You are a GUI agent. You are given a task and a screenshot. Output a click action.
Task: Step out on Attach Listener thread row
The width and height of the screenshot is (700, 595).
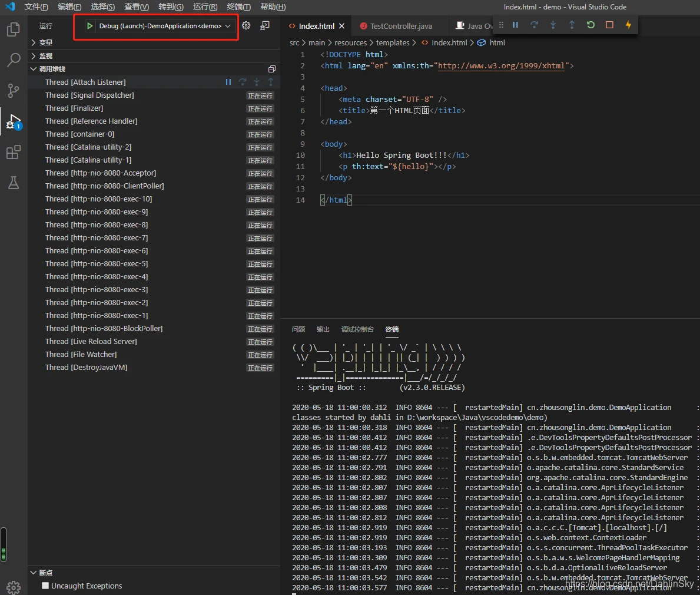tap(271, 82)
